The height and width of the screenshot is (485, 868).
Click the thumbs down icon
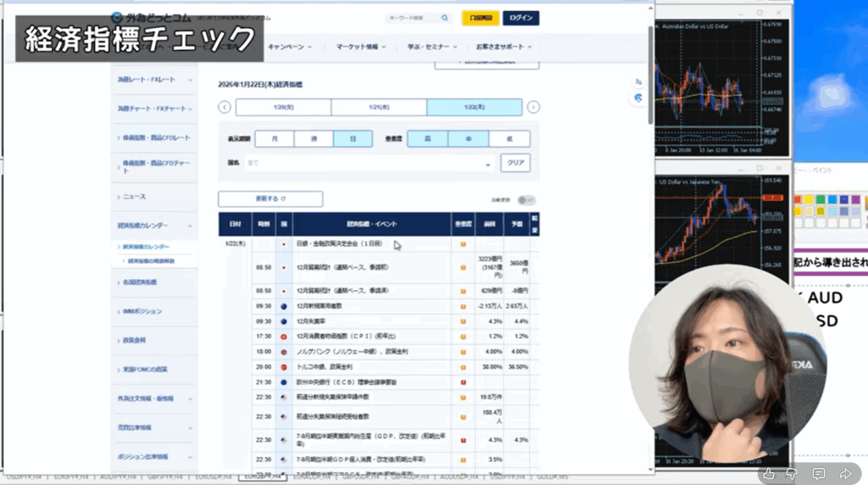coord(793,473)
